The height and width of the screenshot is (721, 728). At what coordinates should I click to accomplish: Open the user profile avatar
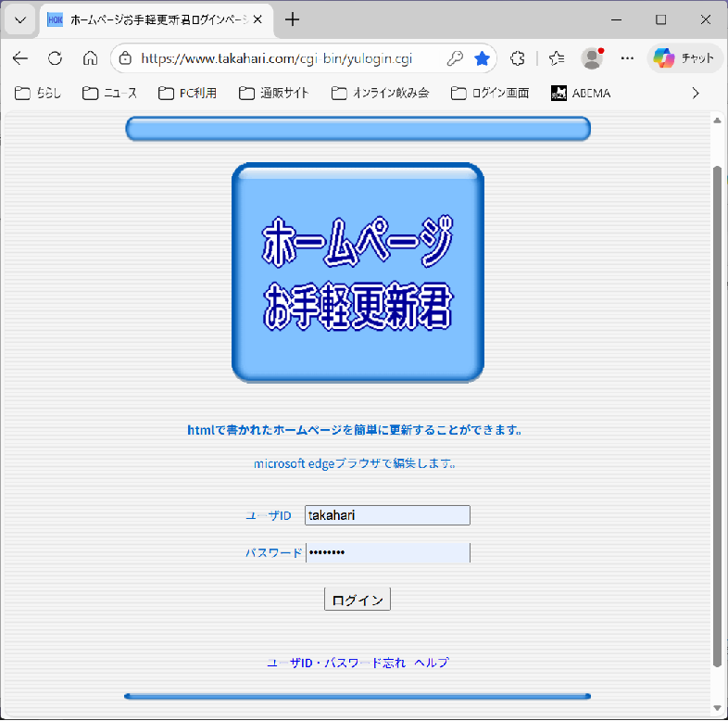tap(591, 58)
